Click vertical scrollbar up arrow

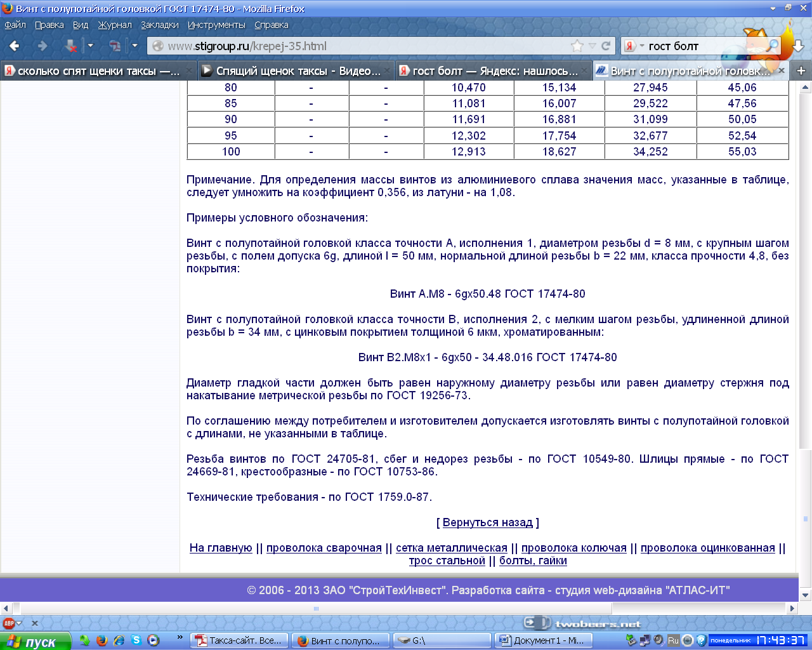[x=806, y=88]
